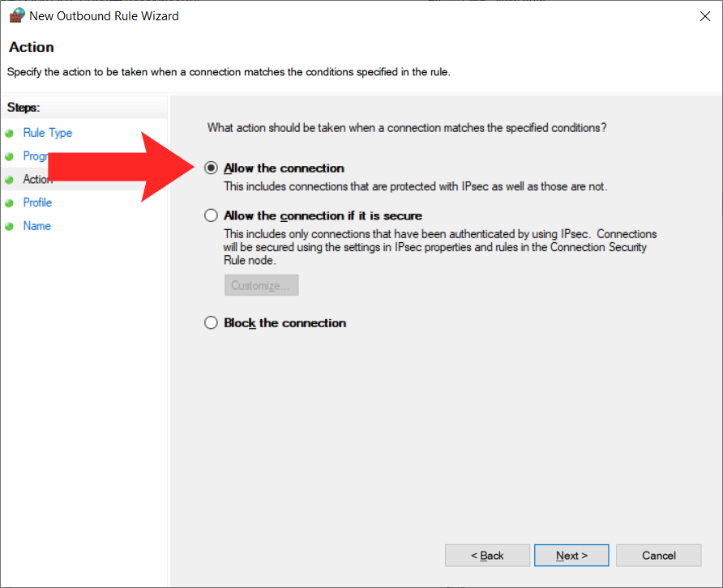Click the 'Block the connection' label text

pos(285,323)
